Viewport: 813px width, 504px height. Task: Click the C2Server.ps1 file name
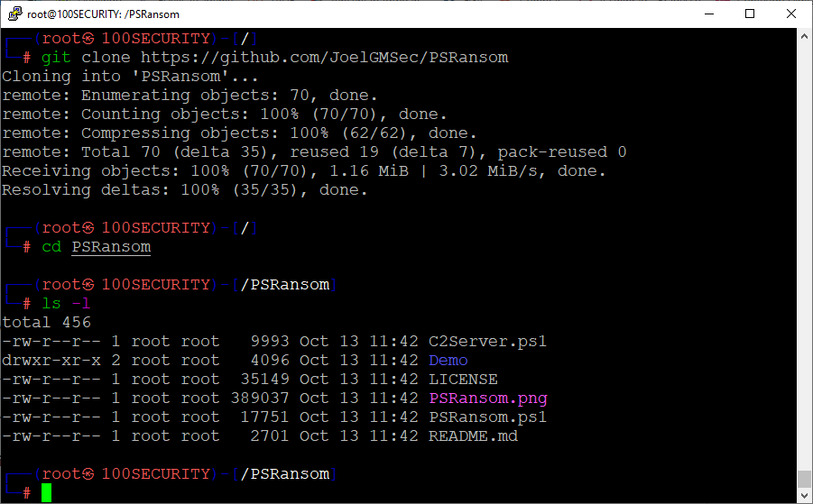pyautogui.click(x=487, y=342)
